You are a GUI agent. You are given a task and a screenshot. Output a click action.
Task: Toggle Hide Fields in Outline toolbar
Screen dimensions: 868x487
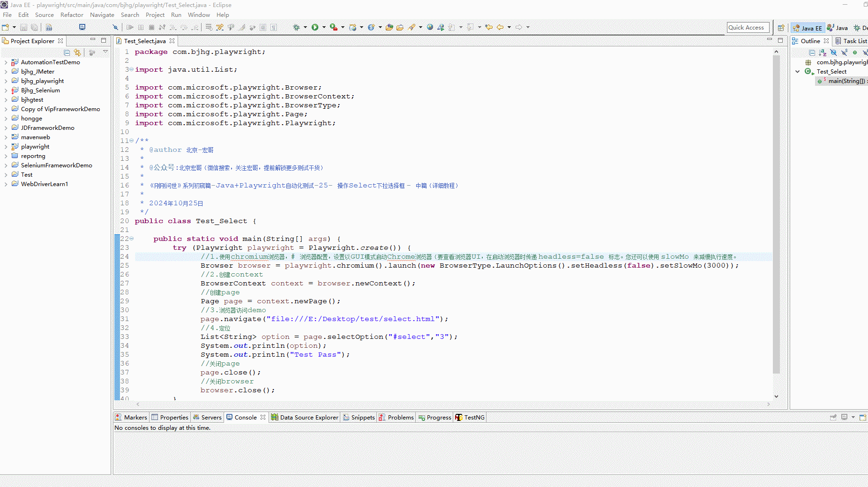833,52
